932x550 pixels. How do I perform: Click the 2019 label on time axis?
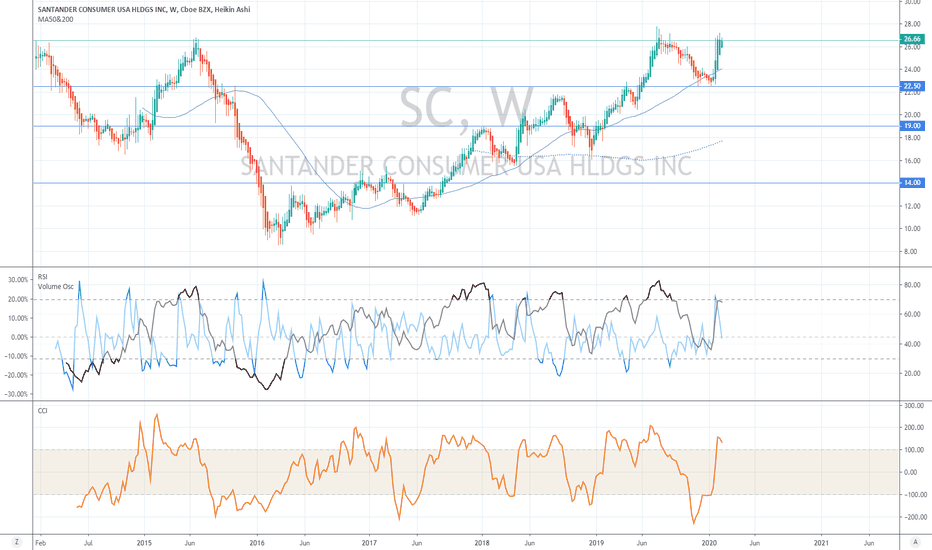(x=596, y=543)
